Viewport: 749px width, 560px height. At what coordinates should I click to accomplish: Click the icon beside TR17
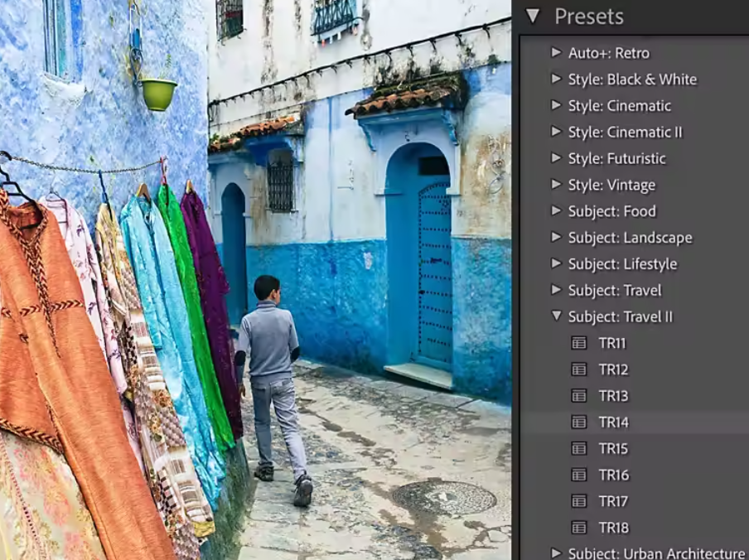click(579, 501)
